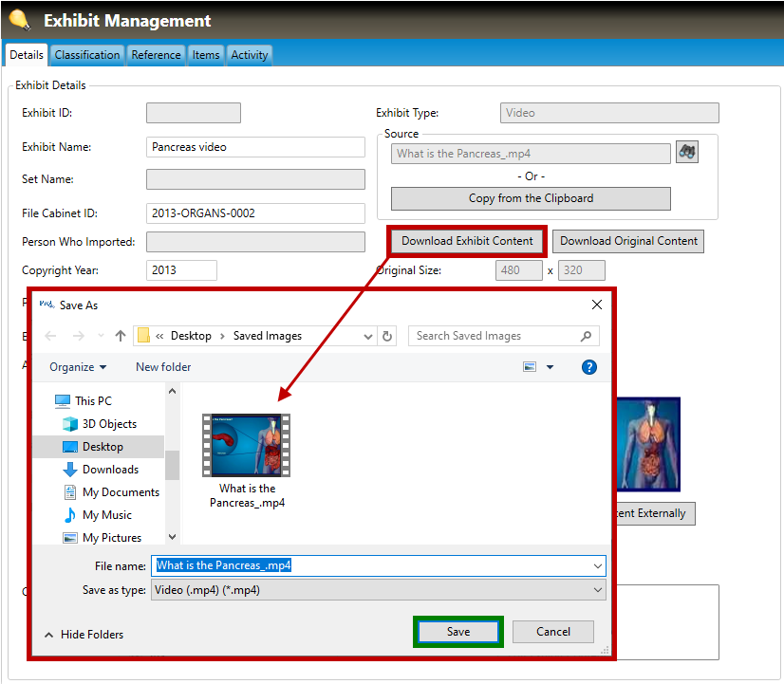The height and width of the screenshot is (684, 784).
Task: Expand the address bar path history dropdown
Action: coord(369,336)
